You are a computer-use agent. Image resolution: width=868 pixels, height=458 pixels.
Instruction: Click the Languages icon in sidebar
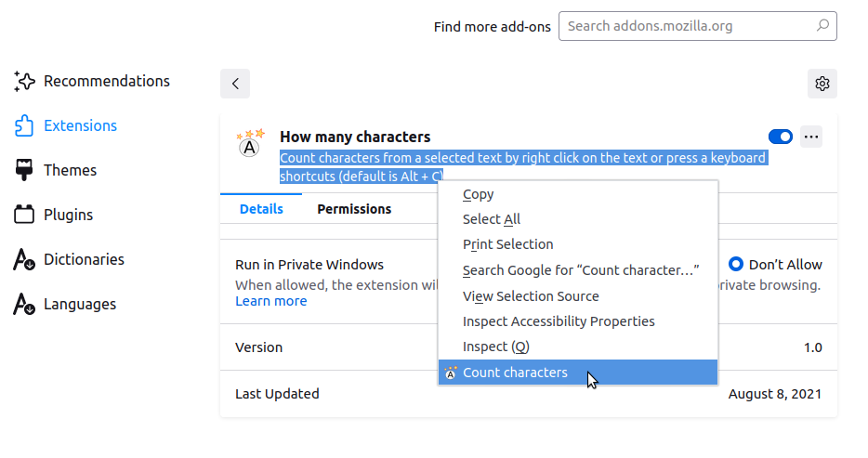point(25,304)
